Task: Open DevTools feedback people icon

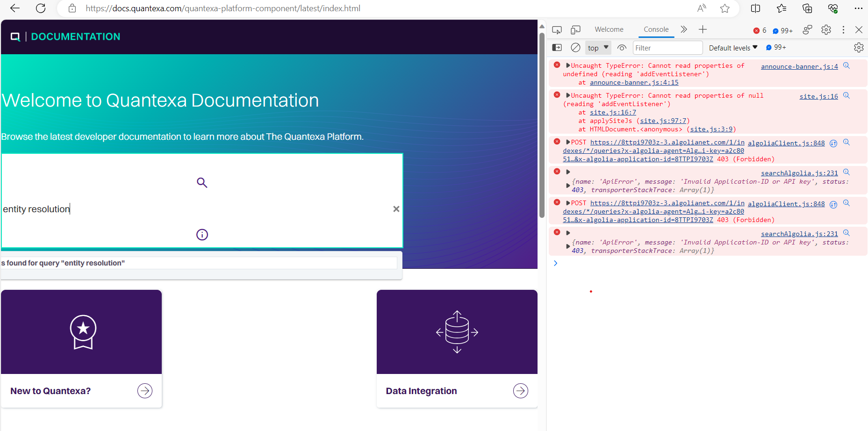Action: pos(807,30)
